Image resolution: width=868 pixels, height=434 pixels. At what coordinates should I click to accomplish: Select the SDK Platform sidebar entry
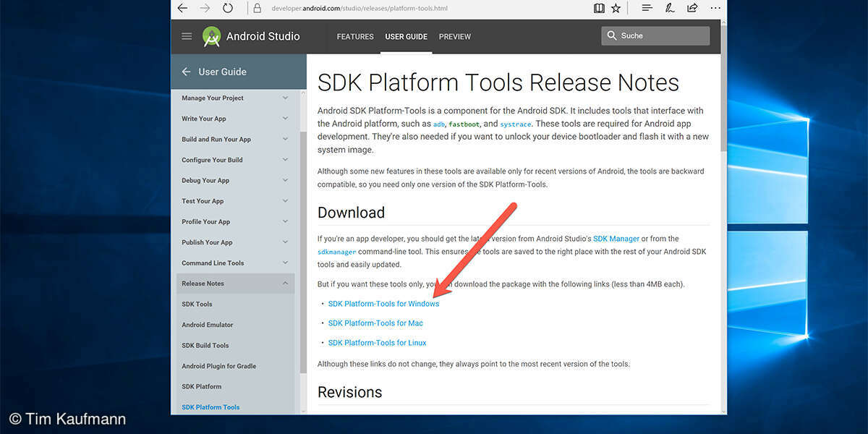tap(202, 387)
